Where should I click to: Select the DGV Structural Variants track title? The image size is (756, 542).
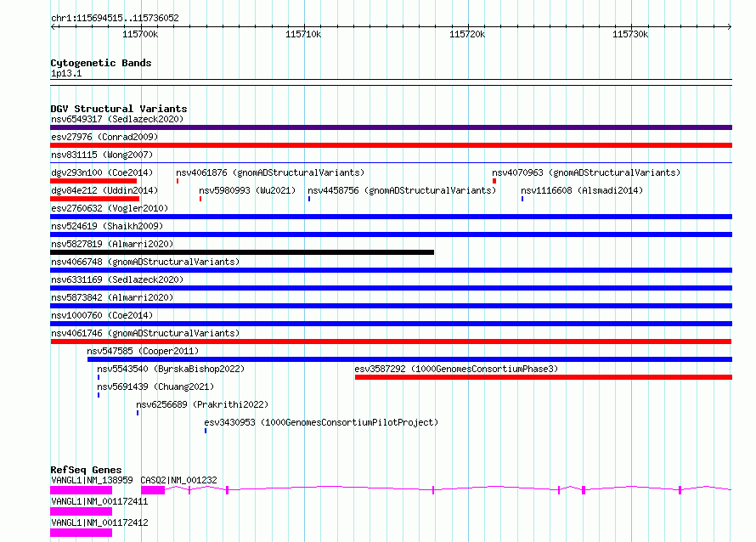pos(119,109)
